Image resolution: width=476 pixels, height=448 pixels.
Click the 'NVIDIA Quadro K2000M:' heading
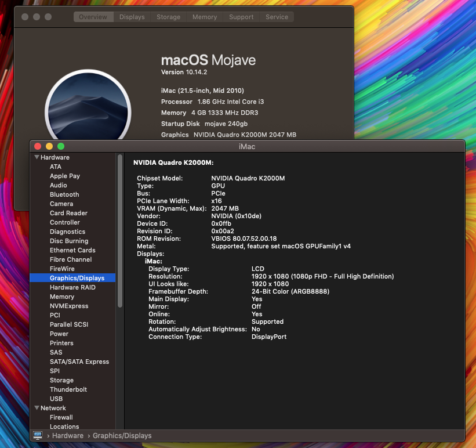coord(173,162)
